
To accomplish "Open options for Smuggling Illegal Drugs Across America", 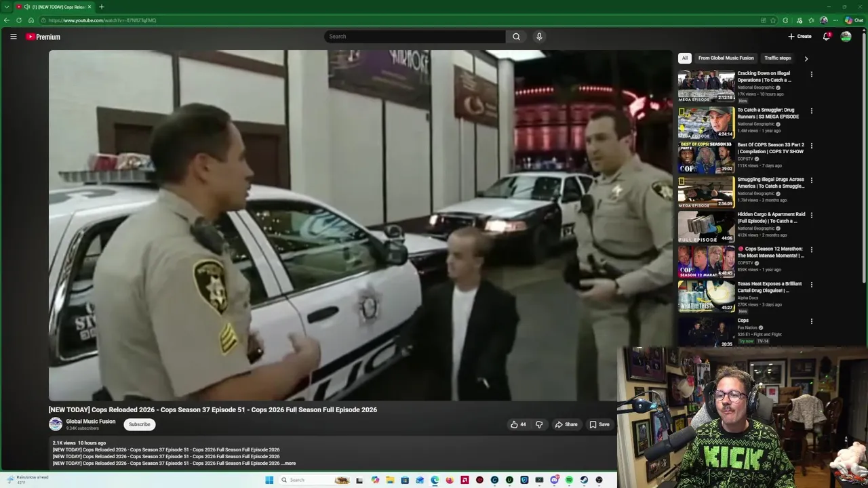I will 811,180.
